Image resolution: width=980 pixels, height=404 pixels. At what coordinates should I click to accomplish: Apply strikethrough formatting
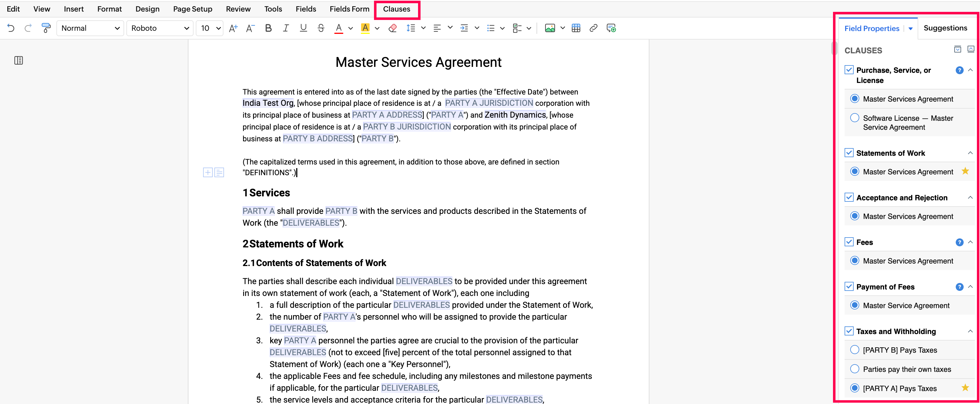click(321, 28)
